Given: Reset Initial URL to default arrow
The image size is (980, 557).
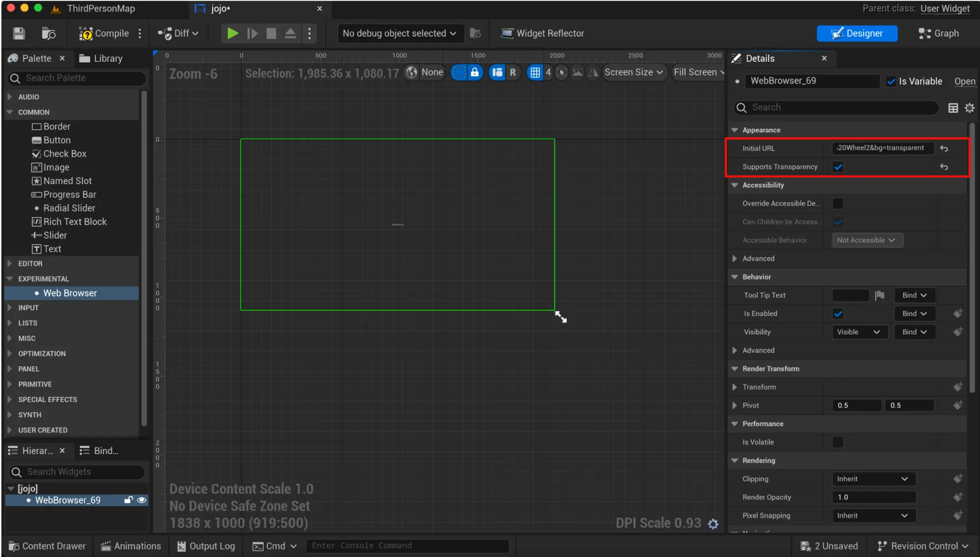Looking at the screenshot, I should pos(944,148).
